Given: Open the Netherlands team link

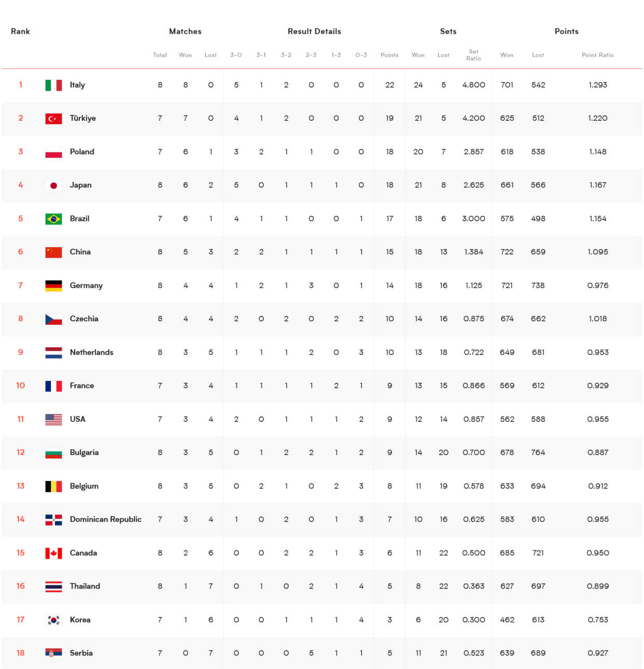Looking at the screenshot, I should (91, 352).
